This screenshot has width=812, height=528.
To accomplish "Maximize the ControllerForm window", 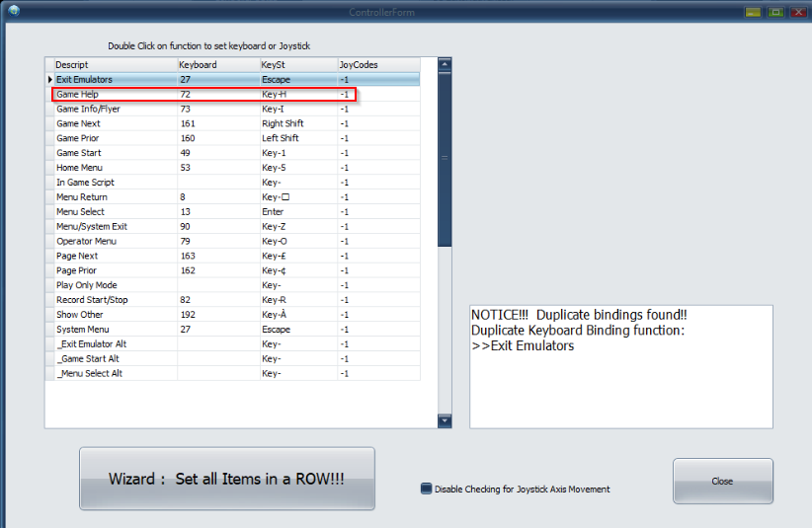I will pos(775,11).
